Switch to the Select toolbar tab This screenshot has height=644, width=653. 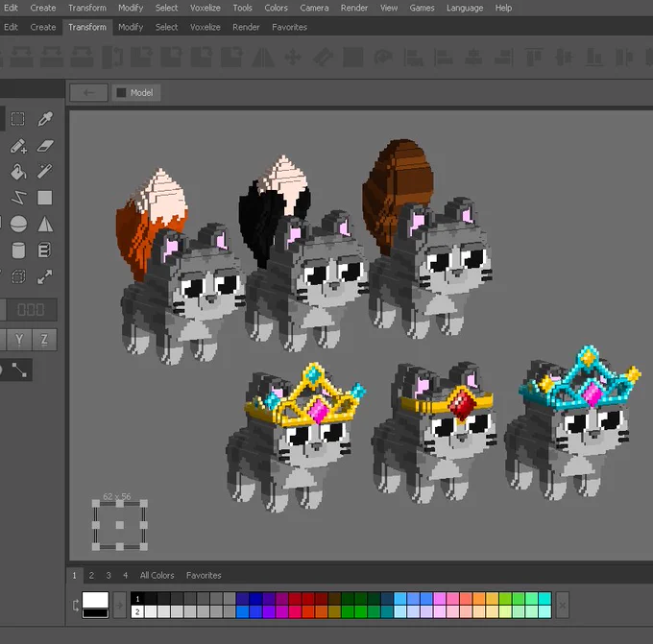pyautogui.click(x=166, y=28)
